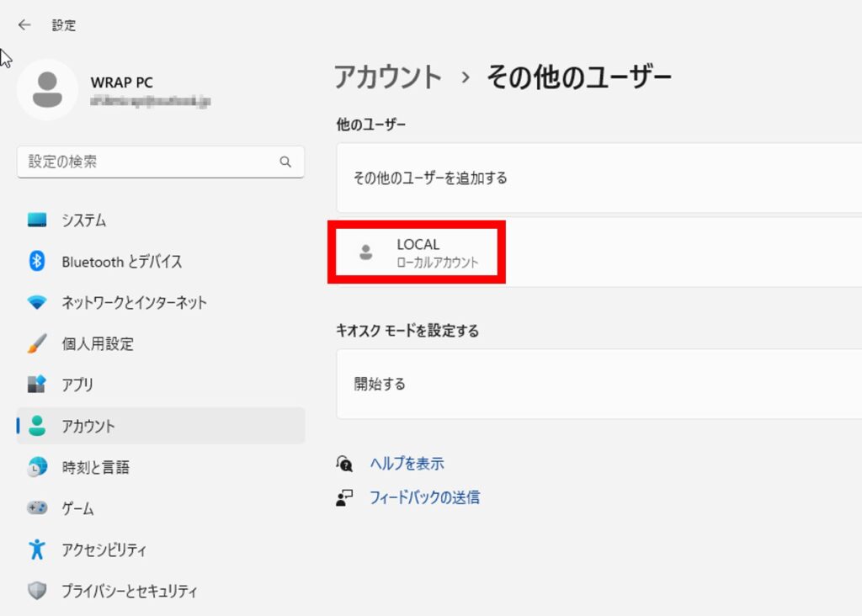The image size is (862, 616).
Task: Click the 個人用設定 paintbrush icon
Action: [x=37, y=344]
